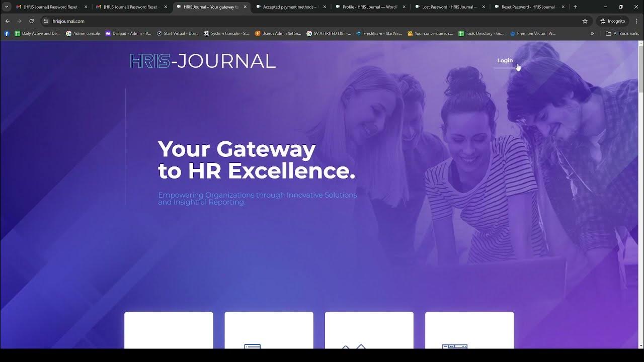Screen dimensions: 644x362
Task: Open the Premium Vector bookmark
Action: (x=533, y=34)
